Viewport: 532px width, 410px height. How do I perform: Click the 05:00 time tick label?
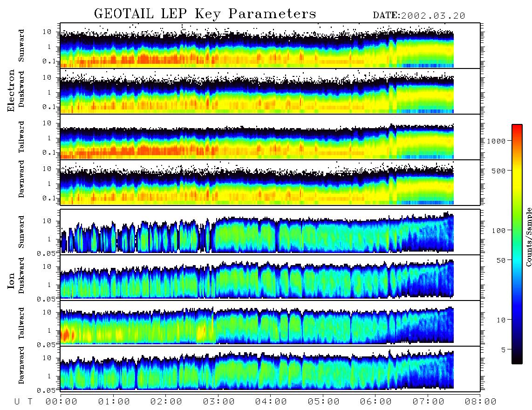pos(324,402)
